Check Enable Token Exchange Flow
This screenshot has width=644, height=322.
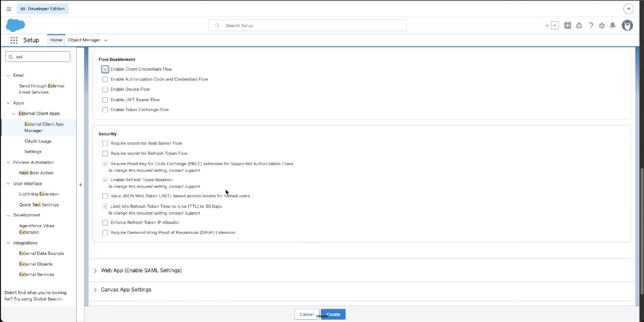pyautogui.click(x=105, y=110)
